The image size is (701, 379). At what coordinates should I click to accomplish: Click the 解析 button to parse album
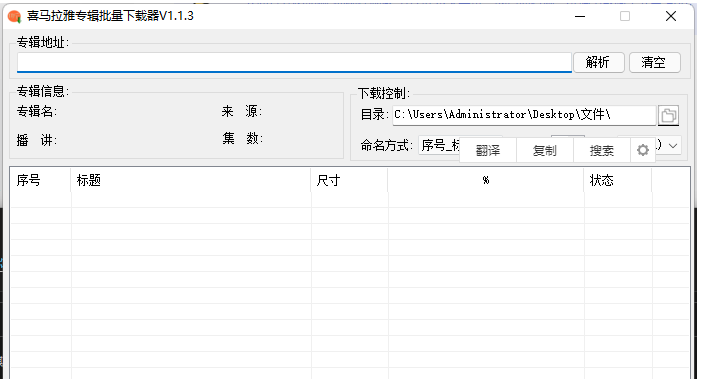click(x=598, y=62)
